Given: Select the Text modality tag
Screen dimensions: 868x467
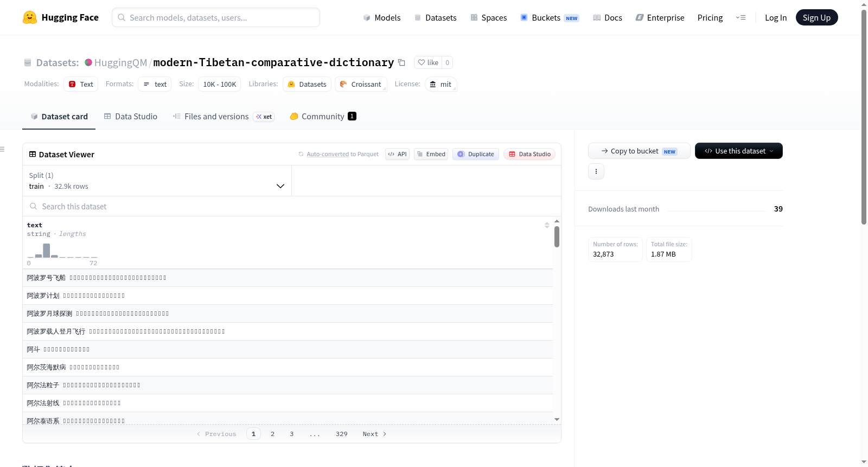Looking at the screenshot, I should (x=81, y=84).
